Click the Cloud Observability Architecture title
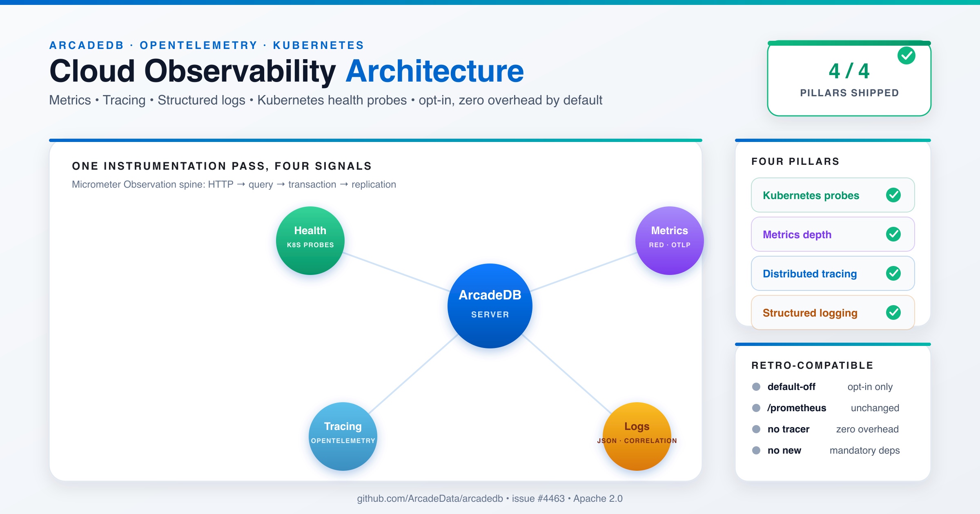 (287, 71)
